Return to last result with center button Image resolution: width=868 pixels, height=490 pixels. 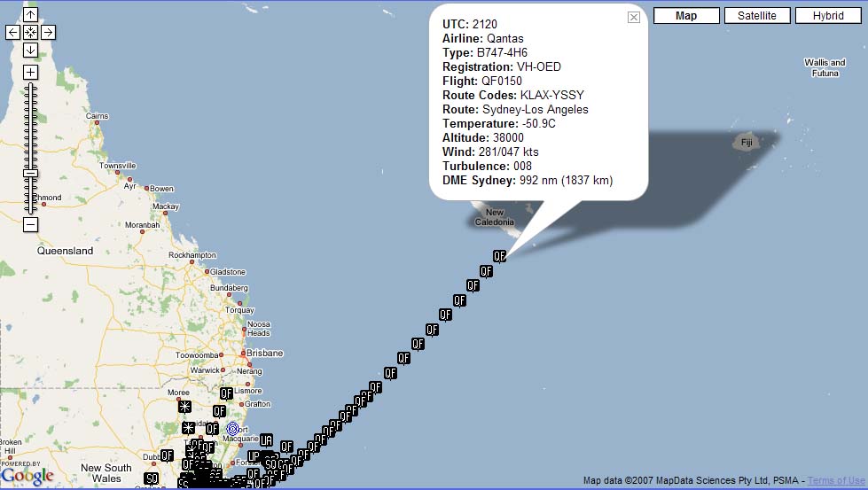point(30,33)
